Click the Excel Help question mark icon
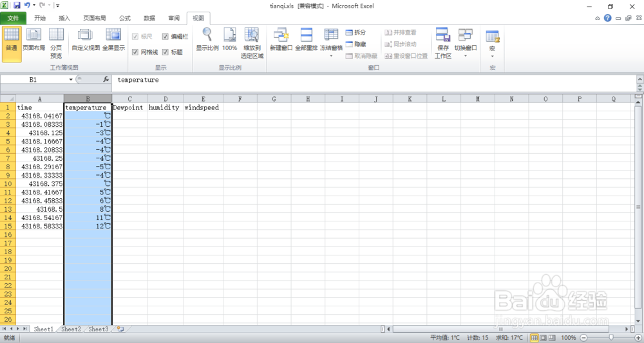This screenshot has height=343, width=644. coord(607,18)
